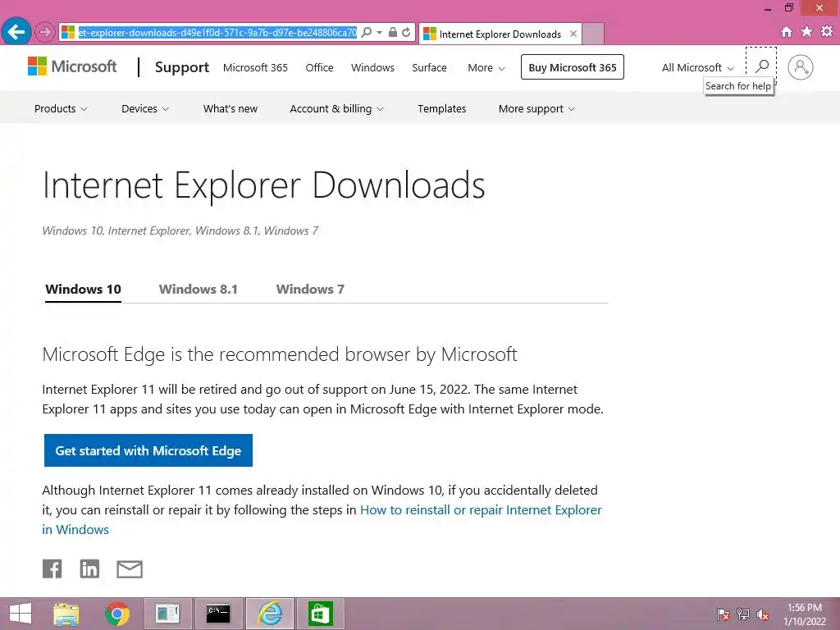Expand the Products menu
The image size is (840, 630).
pos(61,109)
